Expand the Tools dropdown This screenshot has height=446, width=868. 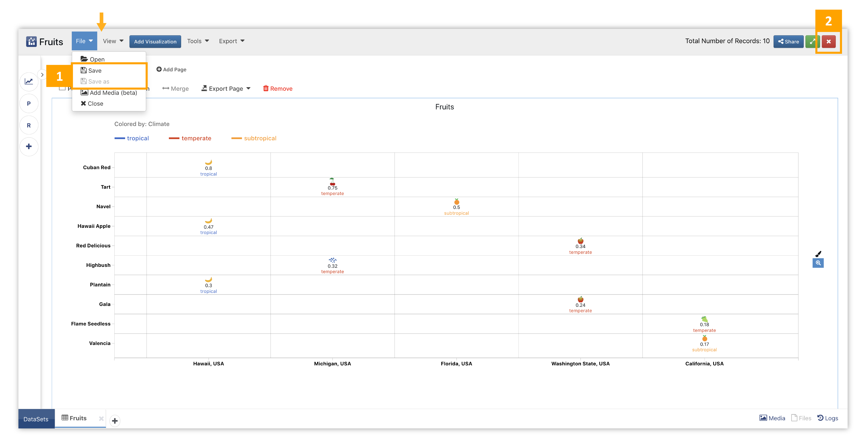(x=198, y=41)
